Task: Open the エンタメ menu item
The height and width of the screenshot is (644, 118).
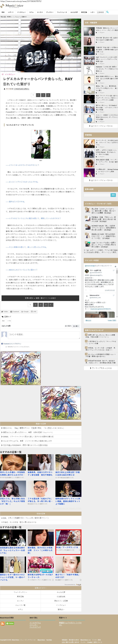Action: (x=40, y=12)
